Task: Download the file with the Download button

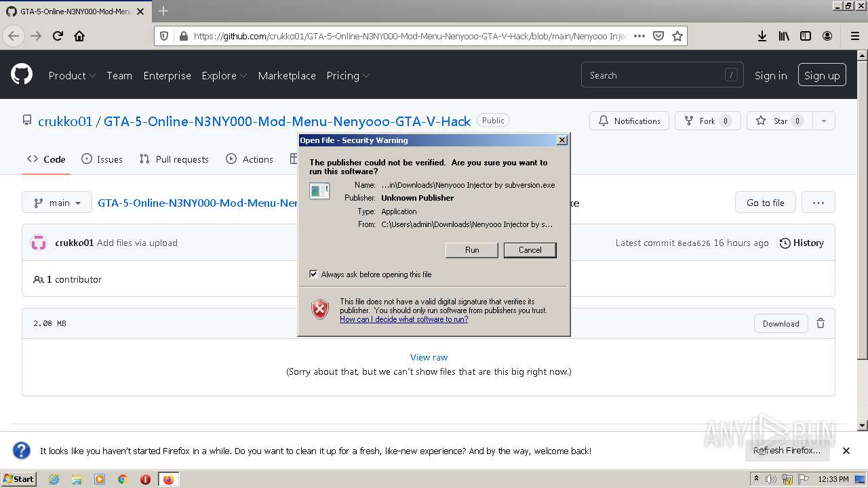Action: tap(781, 323)
